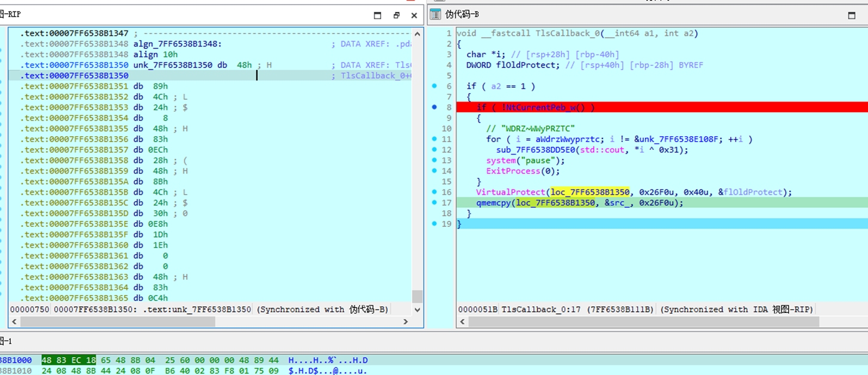Toggle breakpoint dot on line 6
The width and height of the screenshot is (868, 375).
coord(434,87)
